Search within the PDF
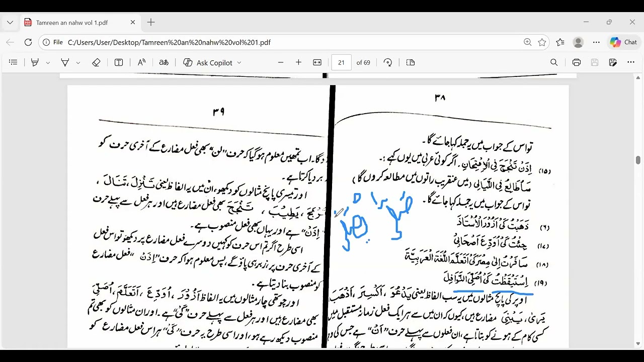Image resolution: width=644 pixels, height=362 pixels. coord(554,62)
